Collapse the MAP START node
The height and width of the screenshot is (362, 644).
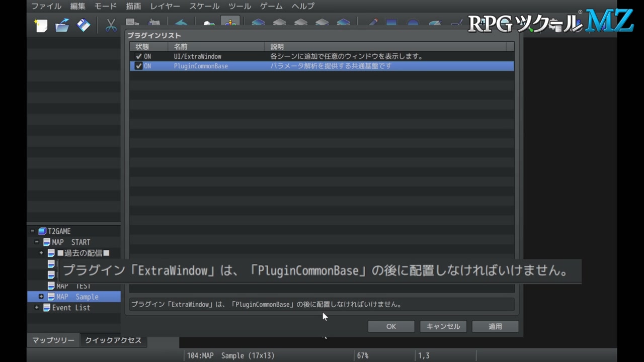tap(37, 242)
